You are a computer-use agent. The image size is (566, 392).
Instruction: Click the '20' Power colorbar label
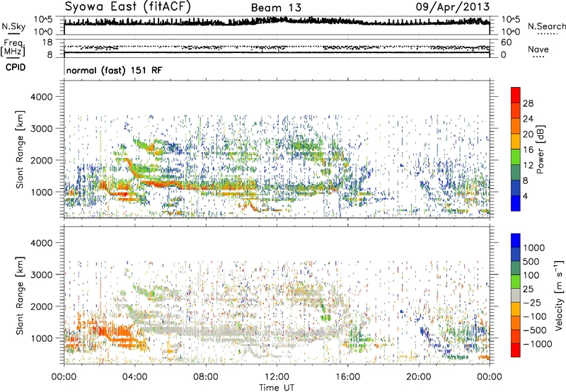click(x=528, y=134)
